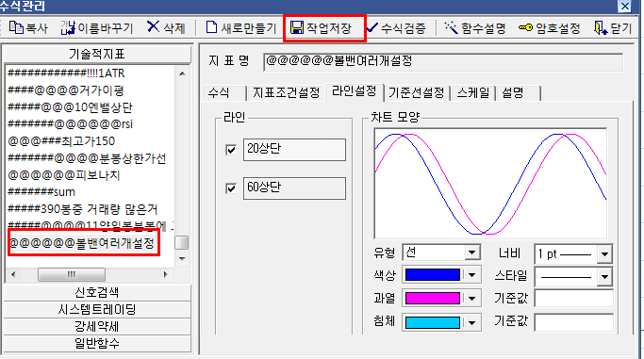This screenshot has width=644, height=359.
Task: Expand the 강세약세 category
Action: click(x=97, y=327)
